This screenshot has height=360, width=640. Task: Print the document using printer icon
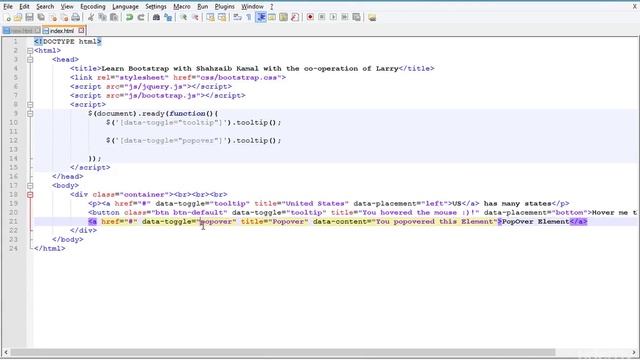pyautogui.click(x=76, y=18)
